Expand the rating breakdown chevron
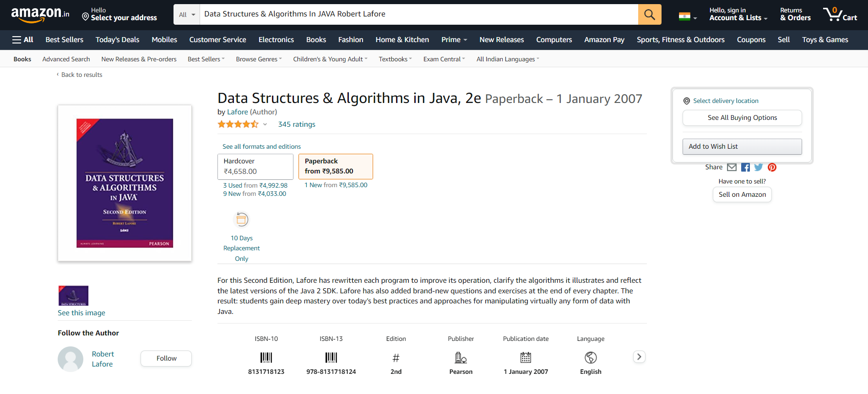The image size is (868, 394). point(265,124)
